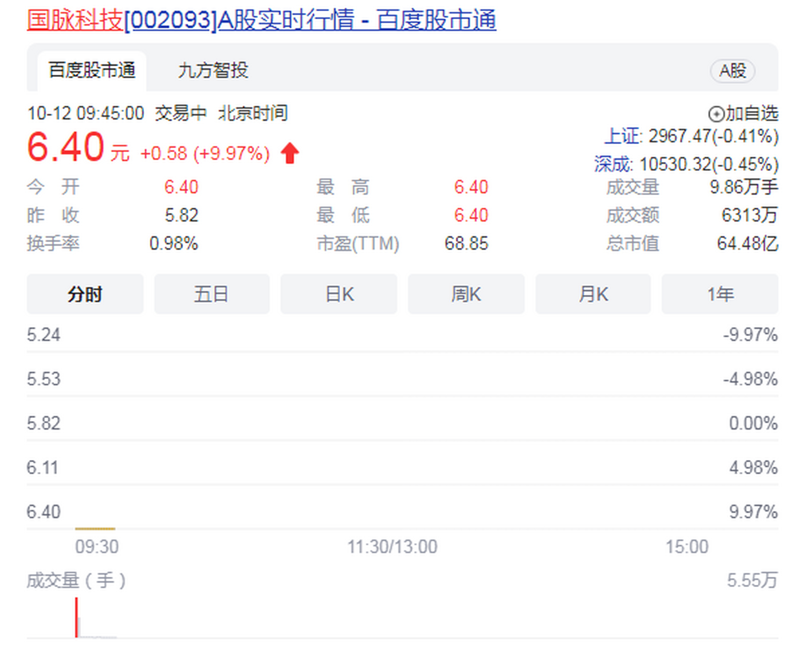Switch to the 五日 chart tab
The image size is (812, 647).
pos(212,294)
